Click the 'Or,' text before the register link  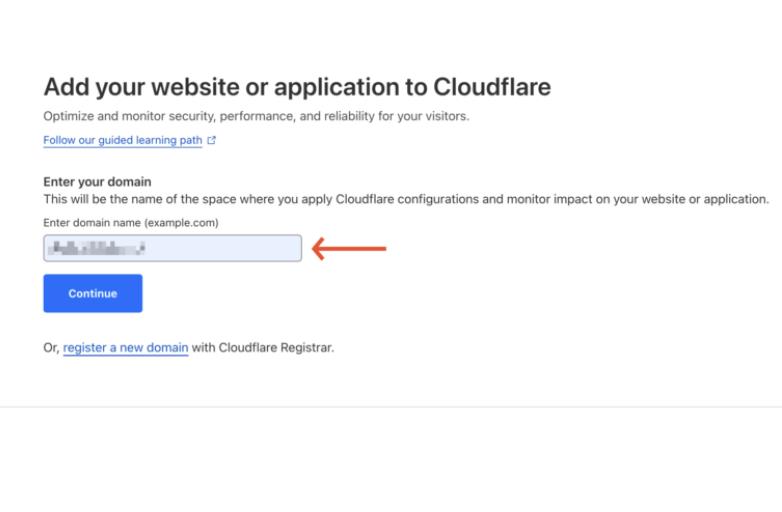click(x=51, y=348)
